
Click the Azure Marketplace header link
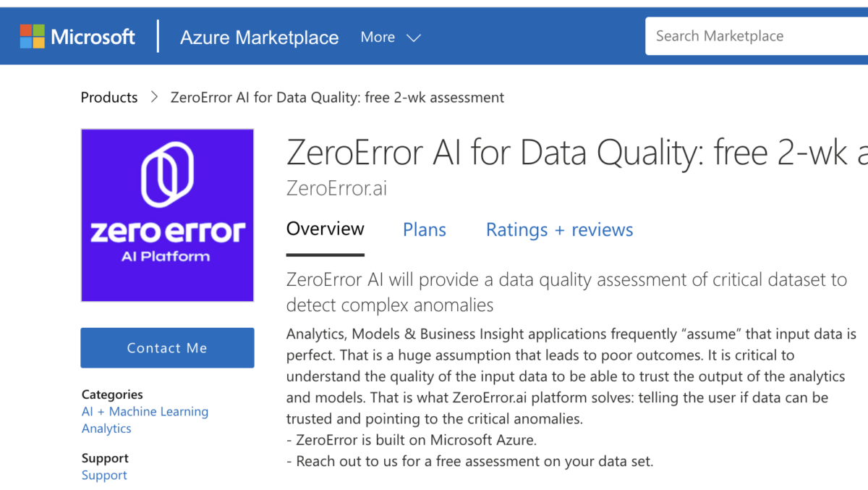(259, 37)
